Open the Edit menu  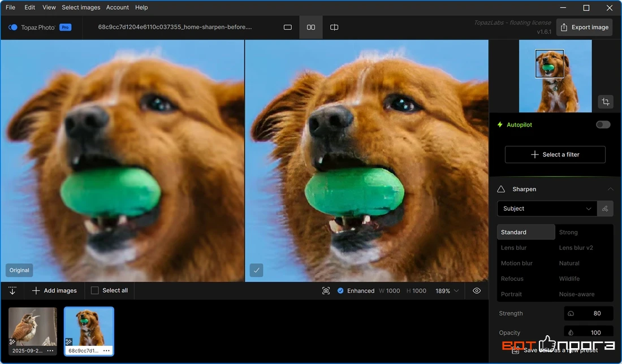click(x=30, y=7)
